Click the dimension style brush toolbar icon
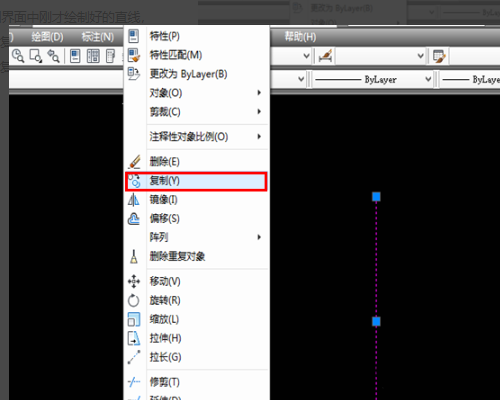Viewport: 500px width, 400px height. 325,56
